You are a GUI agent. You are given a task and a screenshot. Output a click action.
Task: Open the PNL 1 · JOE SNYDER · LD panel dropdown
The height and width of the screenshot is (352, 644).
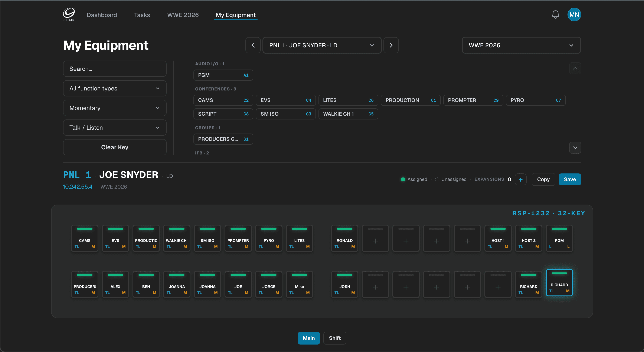click(322, 45)
